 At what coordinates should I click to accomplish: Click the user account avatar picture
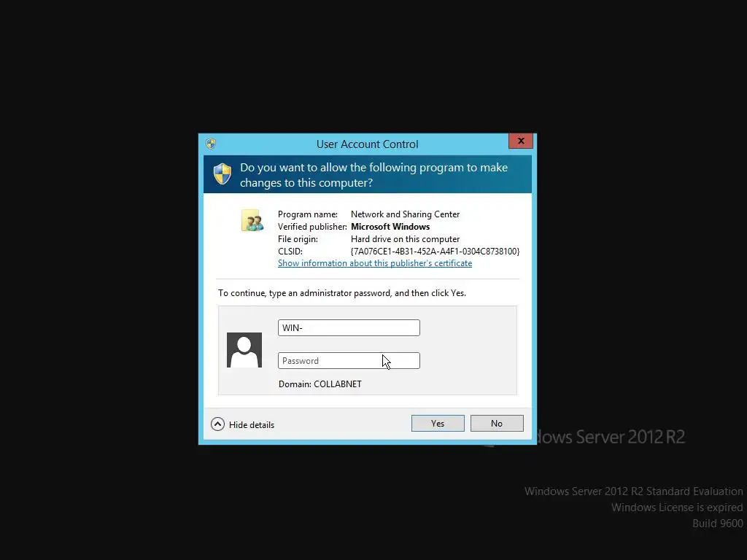[x=244, y=350]
